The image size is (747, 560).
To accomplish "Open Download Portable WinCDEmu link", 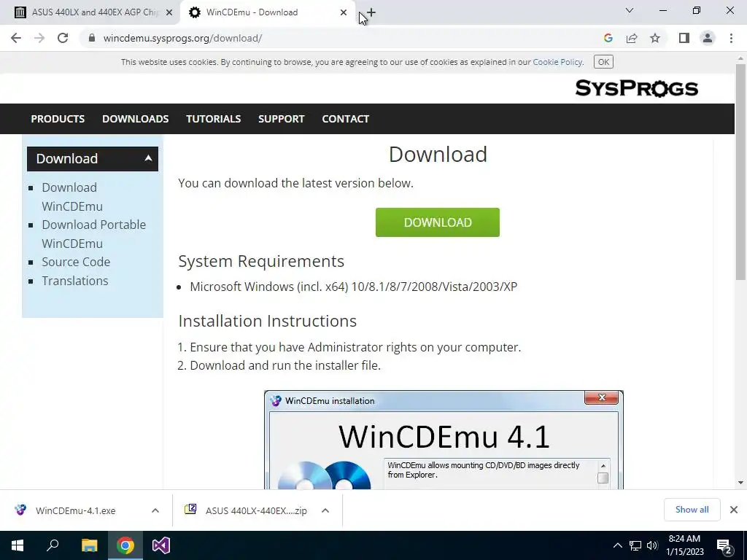I will [x=94, y=234].
